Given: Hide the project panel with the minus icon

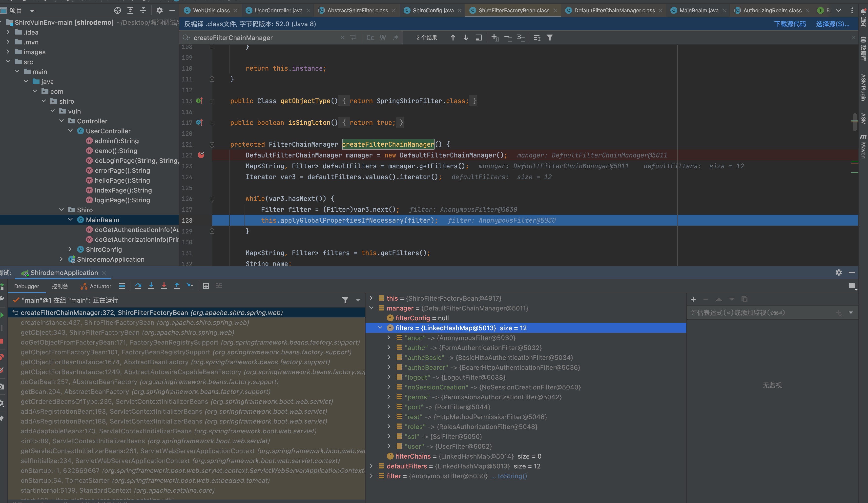Looking at the screenshot, I should click(x=172, y=10).
